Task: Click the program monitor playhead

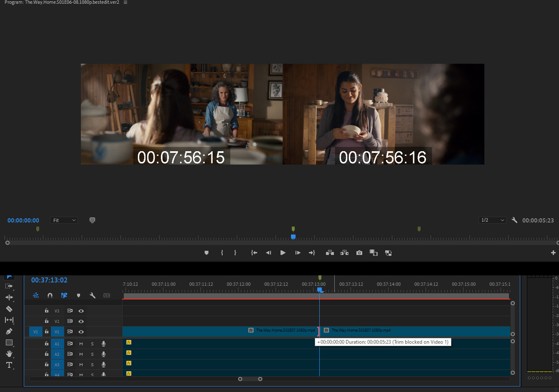Action: [x=293, y=237]
